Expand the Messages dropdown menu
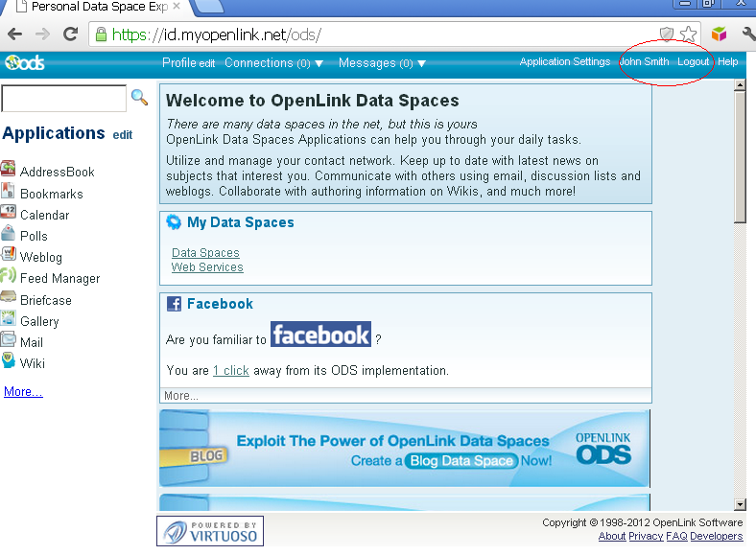 [x=382, y=63]
